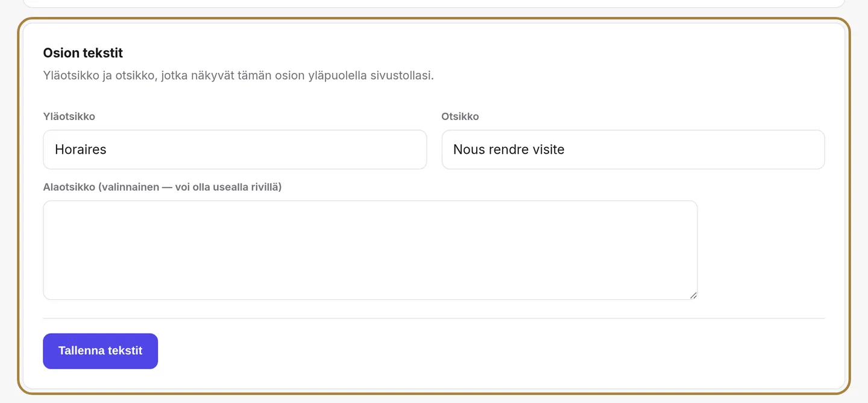868x403 pixels.
Task: Grab the textarea resize handle corner
Action: (693, 295)
